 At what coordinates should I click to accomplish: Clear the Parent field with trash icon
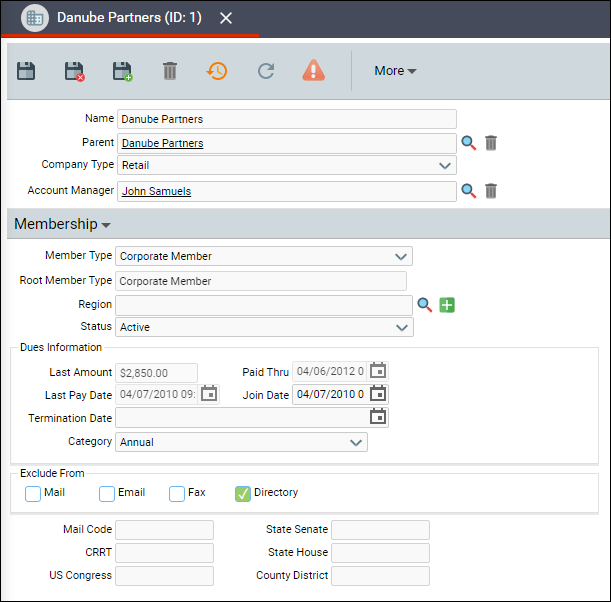click(491, 143)
